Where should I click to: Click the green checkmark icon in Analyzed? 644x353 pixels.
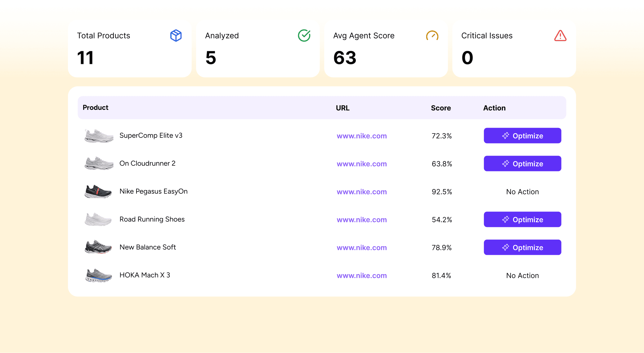click(304, 36)
